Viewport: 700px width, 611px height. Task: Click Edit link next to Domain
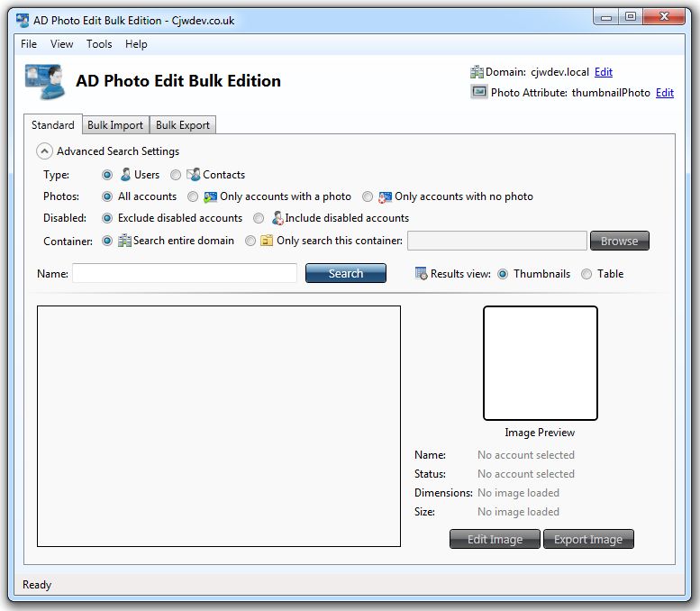[x=603, y=72]
